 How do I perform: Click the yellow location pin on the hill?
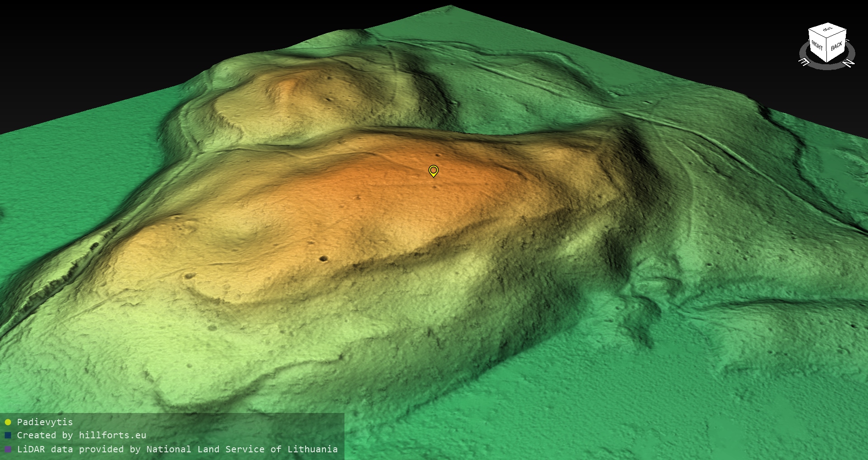433,171
